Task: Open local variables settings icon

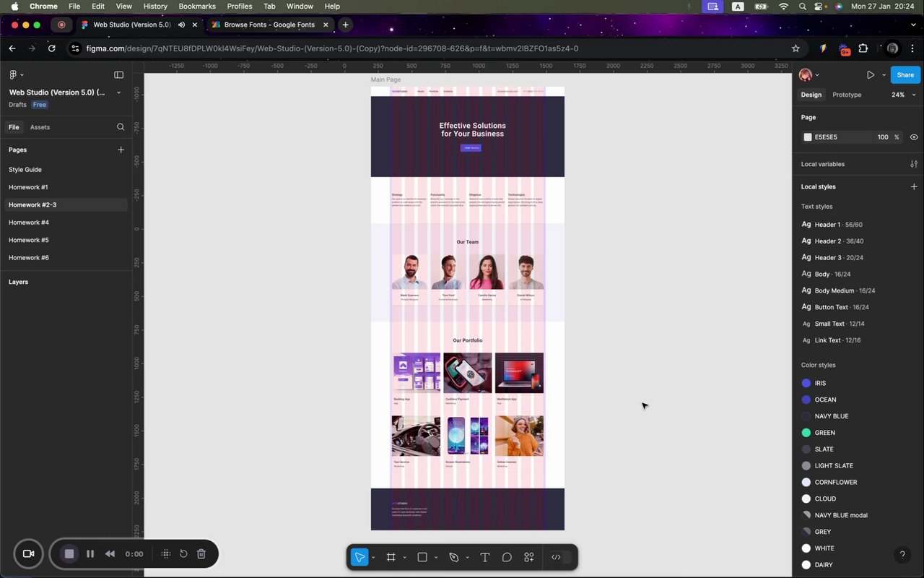Action: 914,164
